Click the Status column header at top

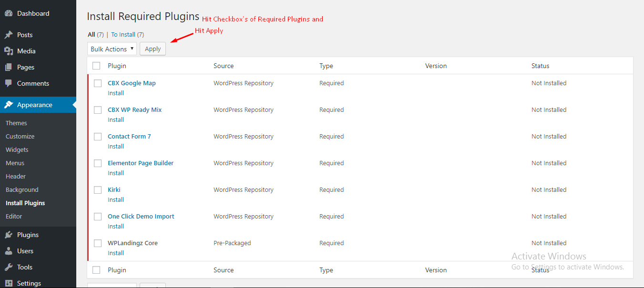tap(541, 66)
